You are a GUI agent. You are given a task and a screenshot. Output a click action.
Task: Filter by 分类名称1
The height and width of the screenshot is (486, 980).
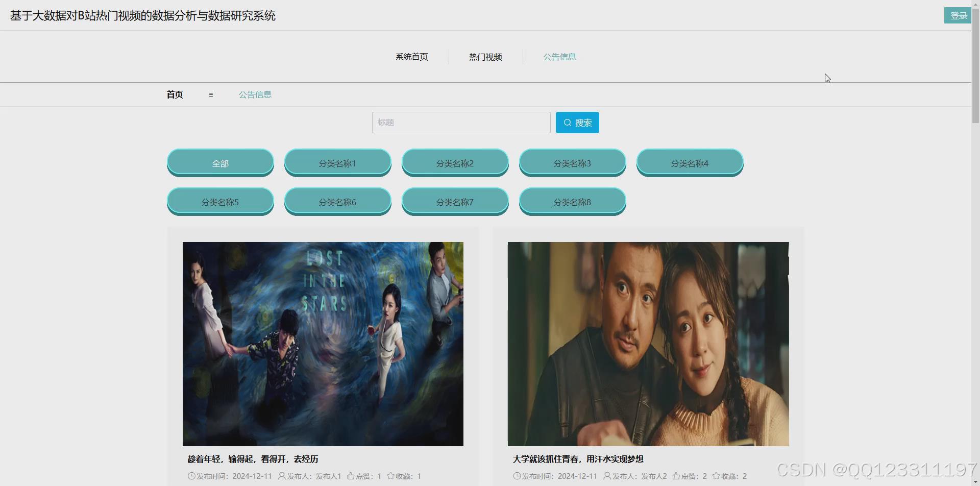[x=338, y=163]
